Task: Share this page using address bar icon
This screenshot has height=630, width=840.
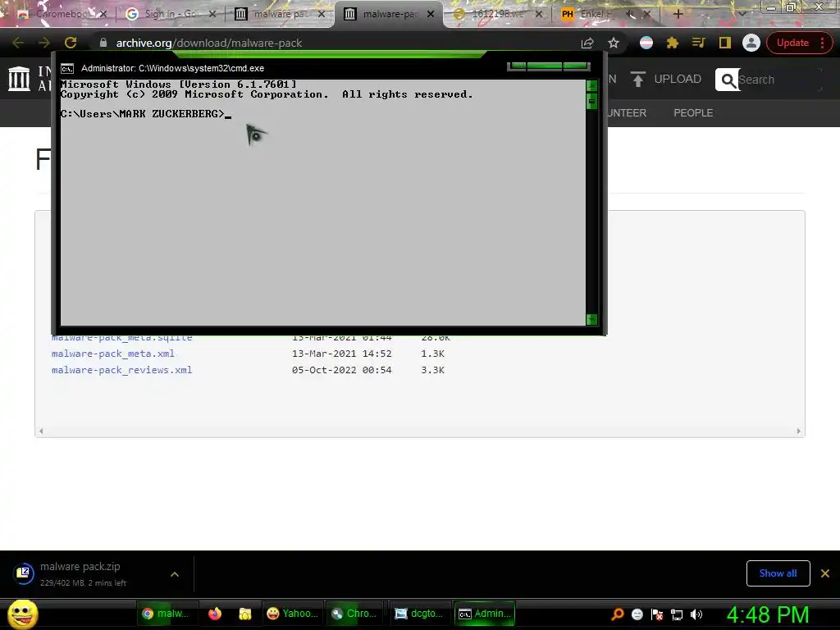Action: (587, 43)
